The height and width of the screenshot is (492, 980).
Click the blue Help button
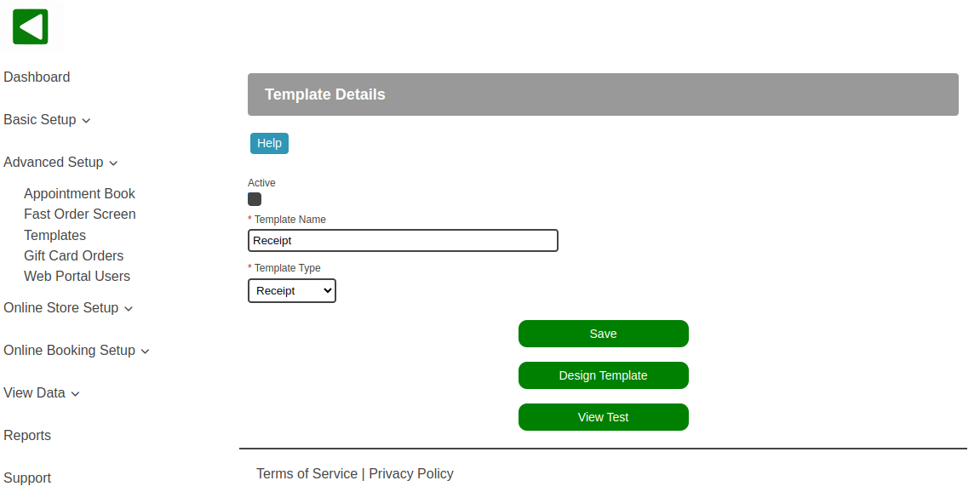point(269,143)
